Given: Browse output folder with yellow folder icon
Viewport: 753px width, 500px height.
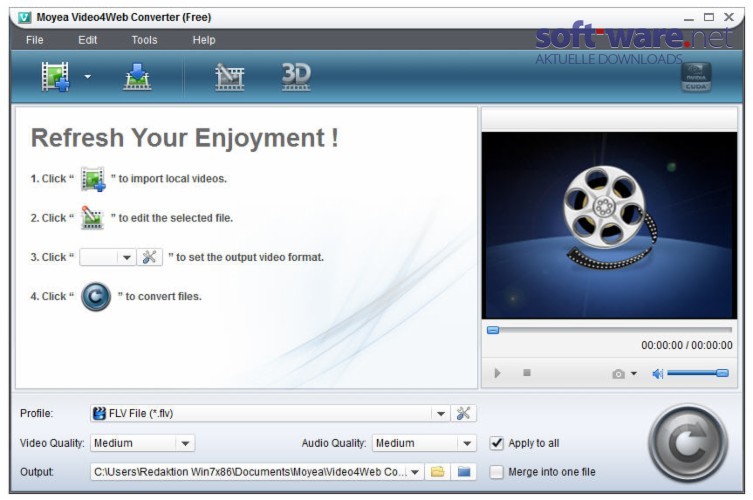Looking at the screenshot, I should click(437, 472).
